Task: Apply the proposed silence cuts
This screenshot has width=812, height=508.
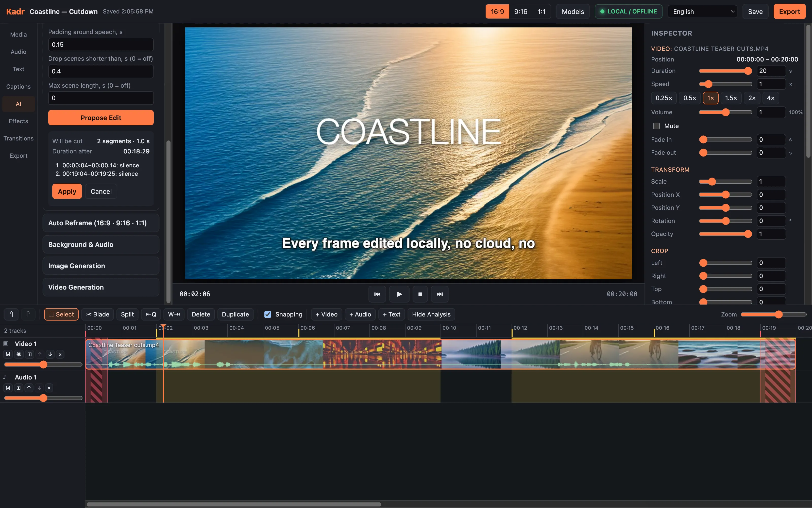Action: (67, 191)
